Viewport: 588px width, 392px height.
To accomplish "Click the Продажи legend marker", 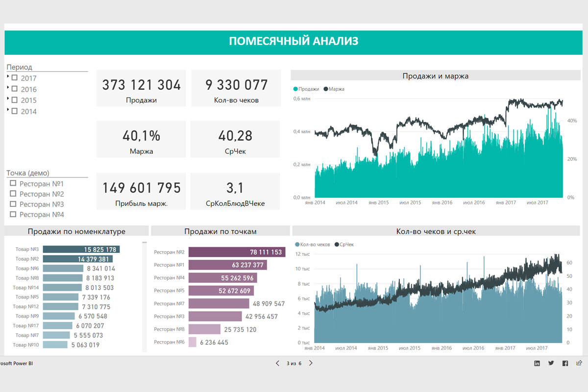I will 295,89.
